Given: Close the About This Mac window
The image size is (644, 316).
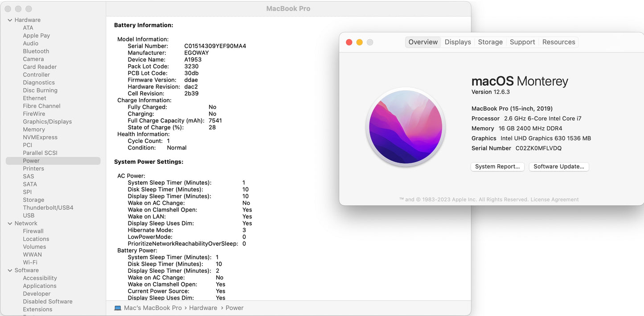Looking at the screenshot, I should pyautogui.click(x=349, y=42).
